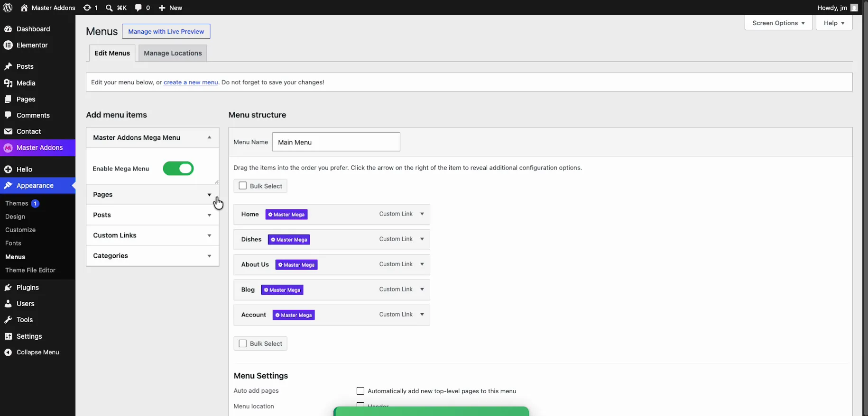
Task: Click the Plugins sidebar icon
Action: coord(8,288)
